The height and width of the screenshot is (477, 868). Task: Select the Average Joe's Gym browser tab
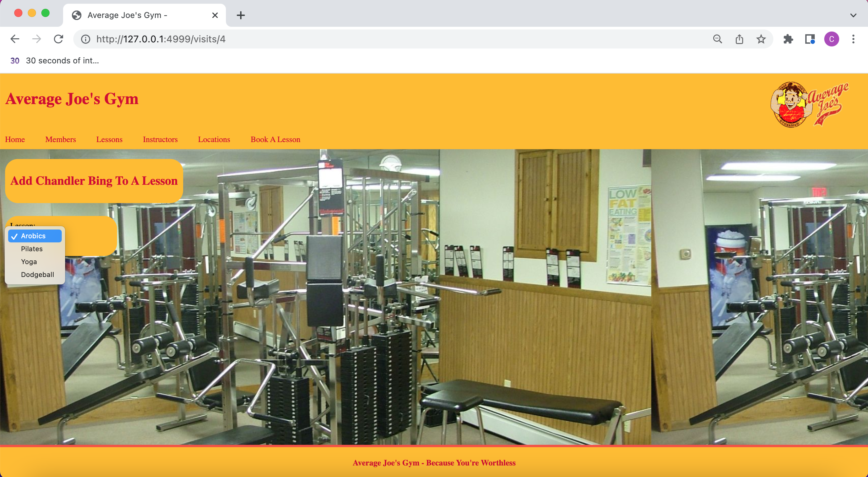tap(144, 15)
